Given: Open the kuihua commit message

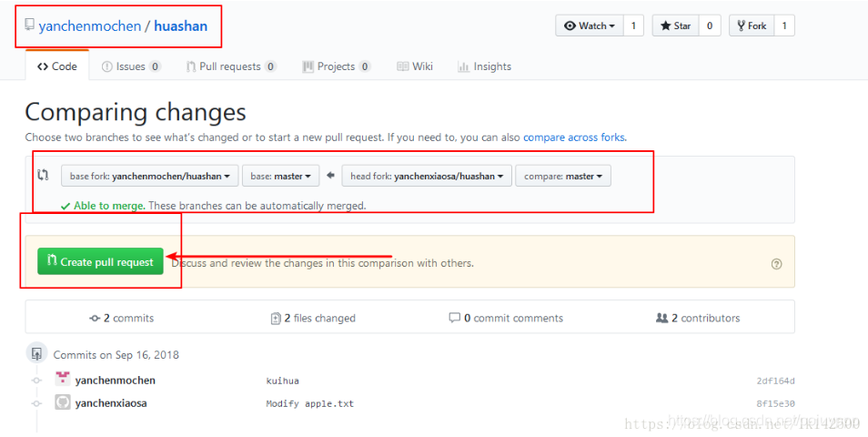Looking at the screenshot, I should (282, 381).
